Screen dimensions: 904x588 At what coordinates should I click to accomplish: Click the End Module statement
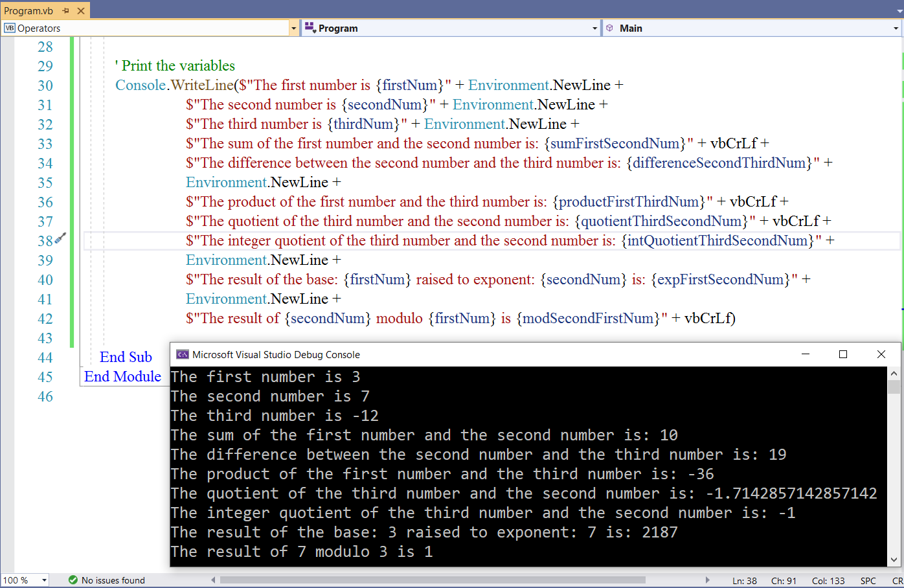tap(122, 376)
